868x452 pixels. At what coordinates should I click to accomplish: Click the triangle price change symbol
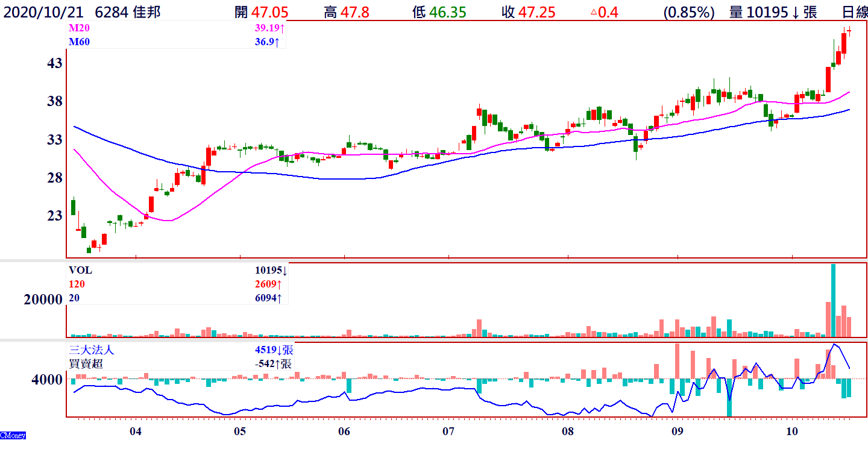point(593,12)
